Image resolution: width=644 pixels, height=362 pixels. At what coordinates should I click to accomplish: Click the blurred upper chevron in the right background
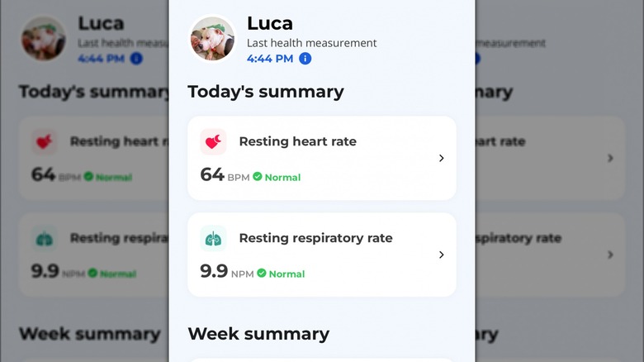click(x=610, y=158)
